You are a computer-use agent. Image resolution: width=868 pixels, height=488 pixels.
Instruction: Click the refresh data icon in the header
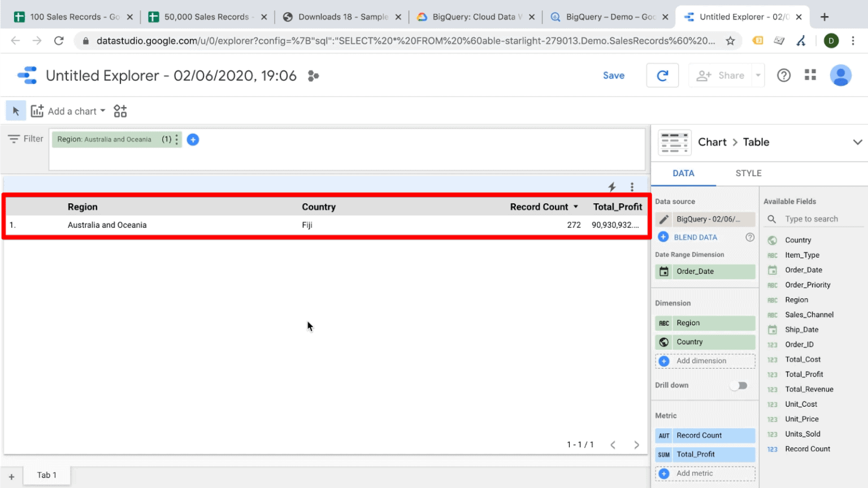[x=662, y=75]
